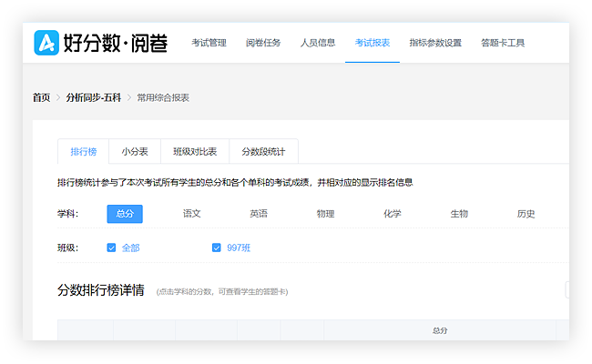Switch to the 小分表 tab
592x364 pixels.
(135, 152)
